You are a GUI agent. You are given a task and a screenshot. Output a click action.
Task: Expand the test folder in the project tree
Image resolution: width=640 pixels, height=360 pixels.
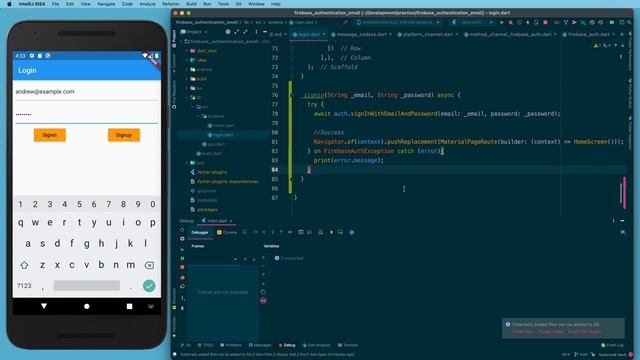(187, 163)
